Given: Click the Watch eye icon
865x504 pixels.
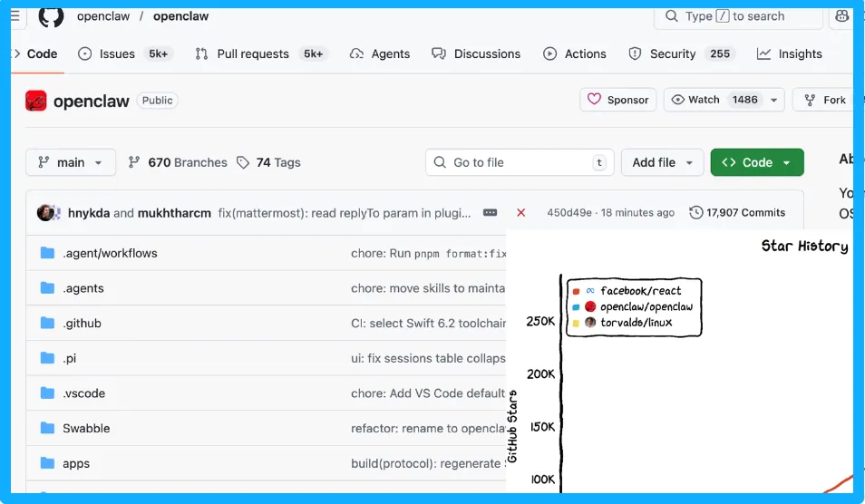Looking at the screenshot, I should point(678,100).
